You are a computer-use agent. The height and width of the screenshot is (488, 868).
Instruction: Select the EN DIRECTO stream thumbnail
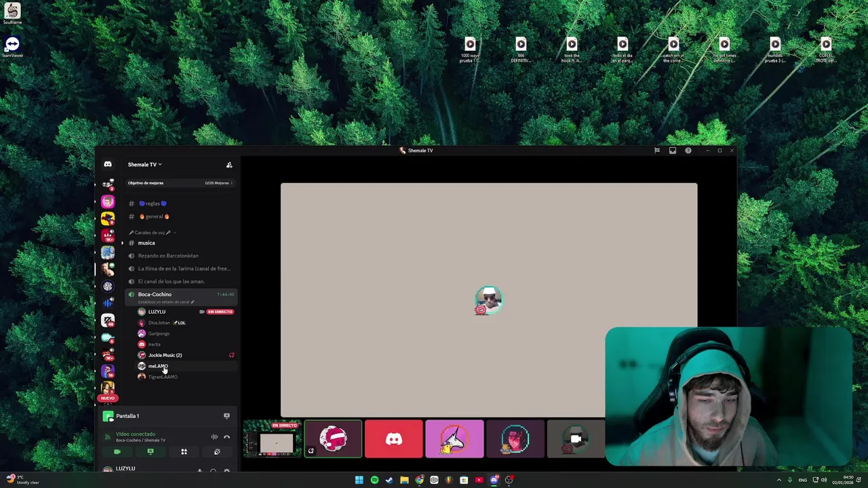click(273, 439)
